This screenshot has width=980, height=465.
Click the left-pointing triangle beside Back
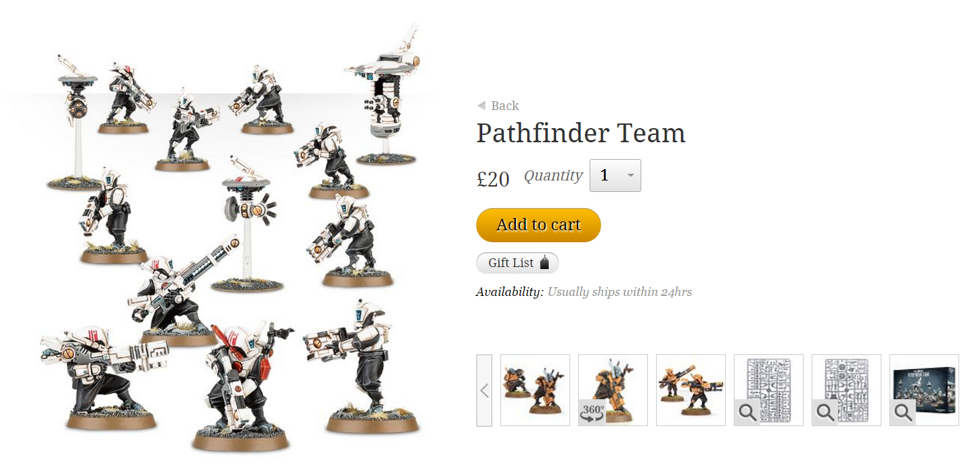tap(481, 105)
